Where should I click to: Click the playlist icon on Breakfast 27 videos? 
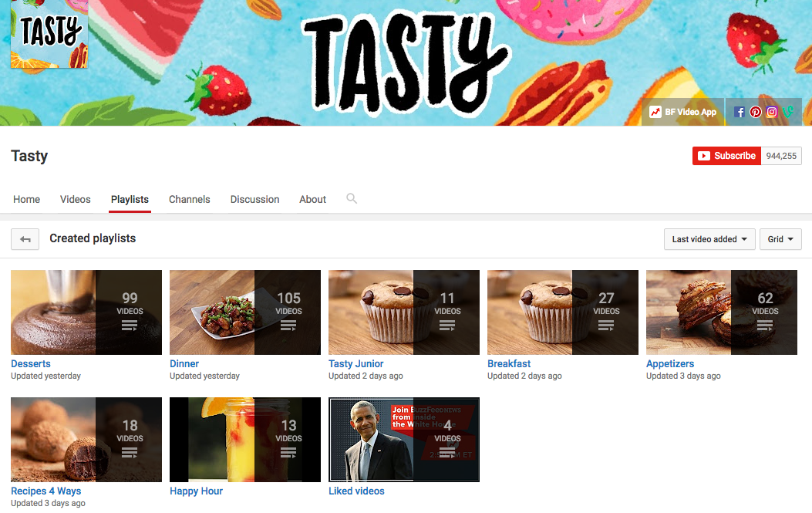tap(606, 326)
